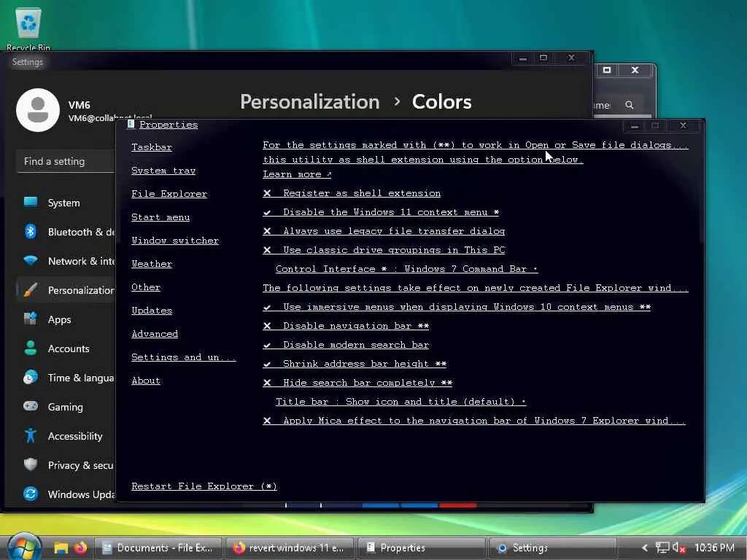Click Restart File Explorer (*) link
Screen dimensions: 747x560
(204, 486)
